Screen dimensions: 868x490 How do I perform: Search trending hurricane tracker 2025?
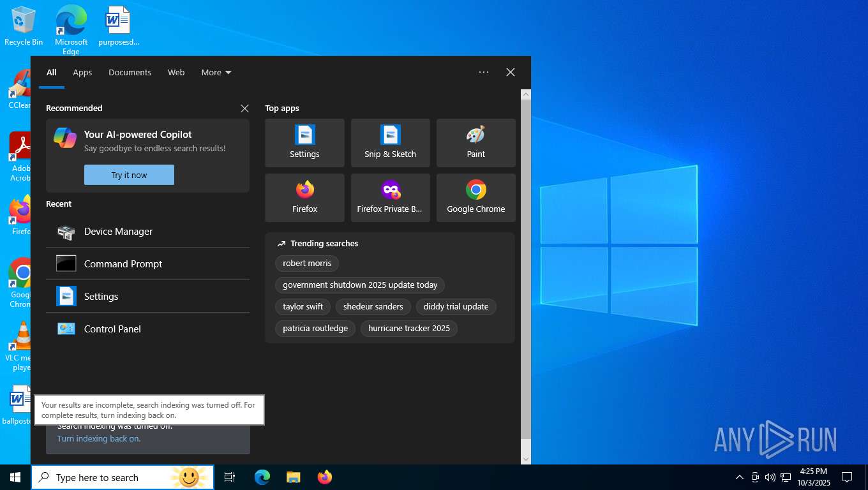tap(409, 329)
